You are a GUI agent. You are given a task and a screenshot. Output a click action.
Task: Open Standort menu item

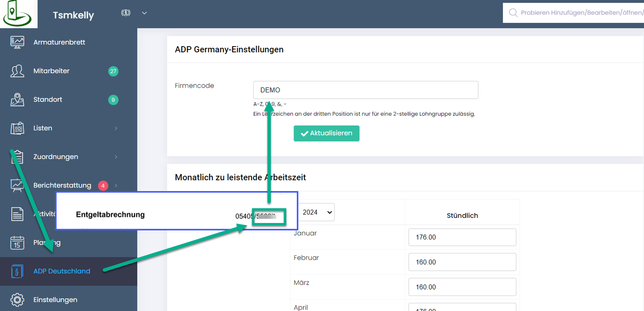click(x=48, y=99)
